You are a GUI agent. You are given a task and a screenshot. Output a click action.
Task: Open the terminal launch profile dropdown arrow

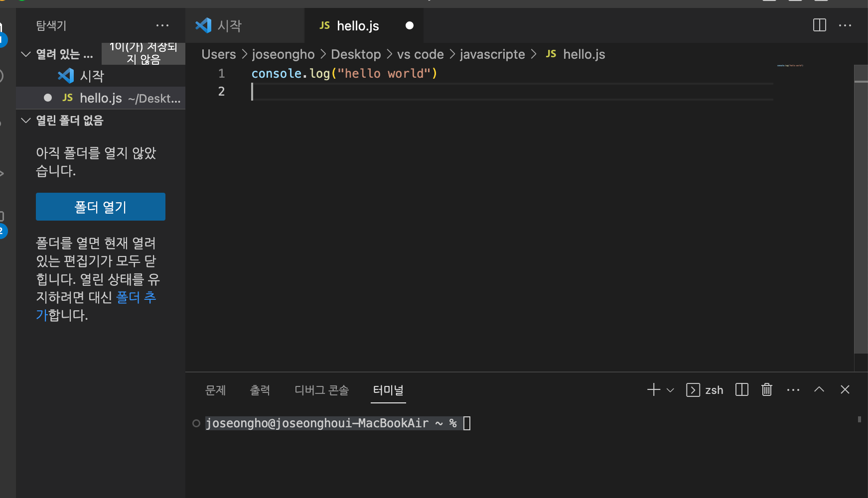[x=670, y=390]
